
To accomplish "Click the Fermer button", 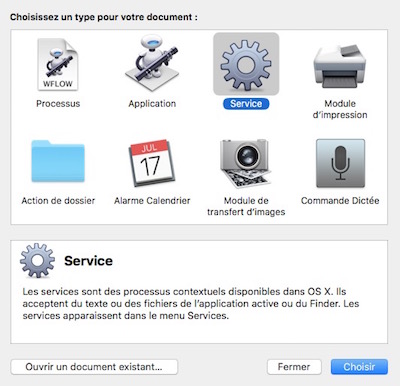I will tap(294, 367).
